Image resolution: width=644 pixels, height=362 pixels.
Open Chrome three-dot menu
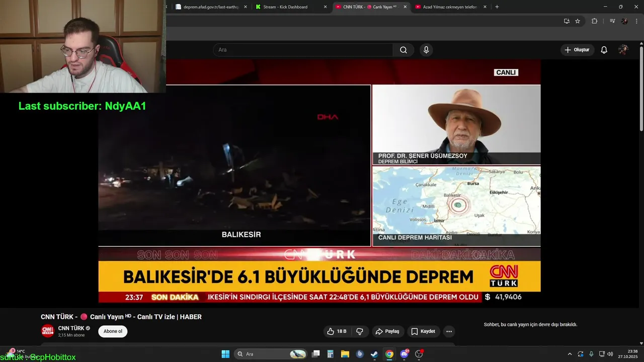637,21
